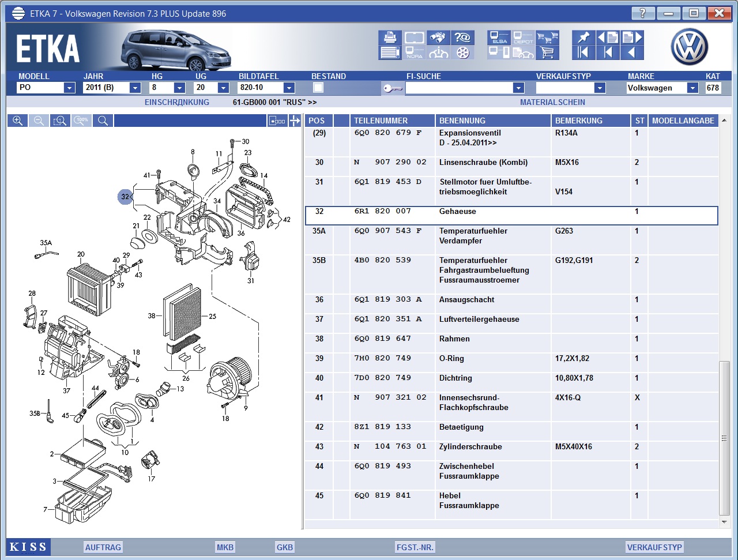This screenshot has width=738, height=560.
Task: Click the EINSCHRÄNKUNG label
Action: [x=177, y=102]
